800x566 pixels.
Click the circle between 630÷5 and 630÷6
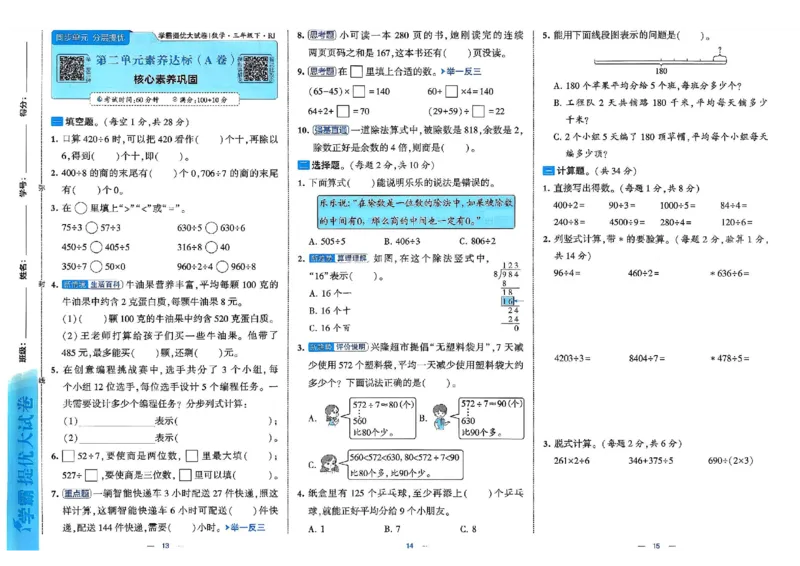(x=212, y=228)
